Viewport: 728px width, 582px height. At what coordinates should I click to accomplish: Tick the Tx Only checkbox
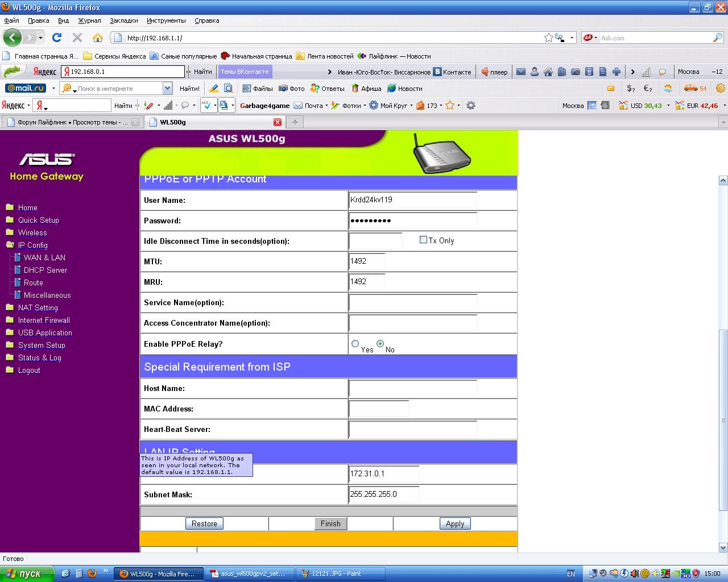(x=423, y=240)
